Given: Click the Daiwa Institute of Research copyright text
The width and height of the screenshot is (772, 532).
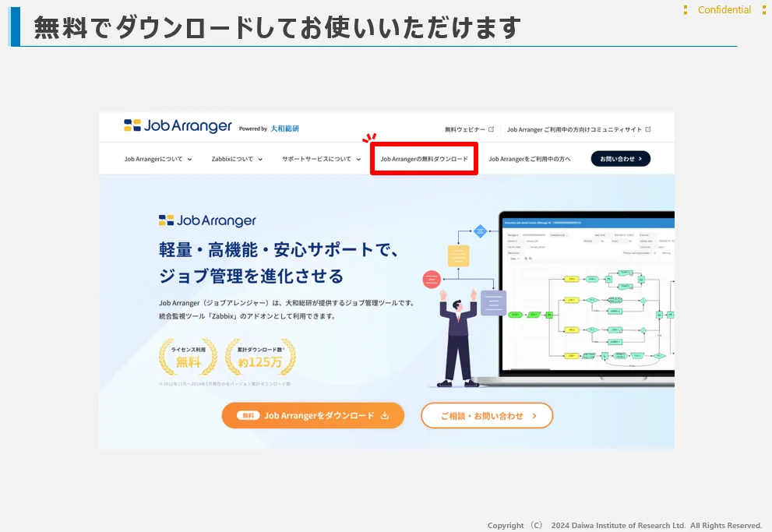Looking at the screenshot, I should 625,525.
